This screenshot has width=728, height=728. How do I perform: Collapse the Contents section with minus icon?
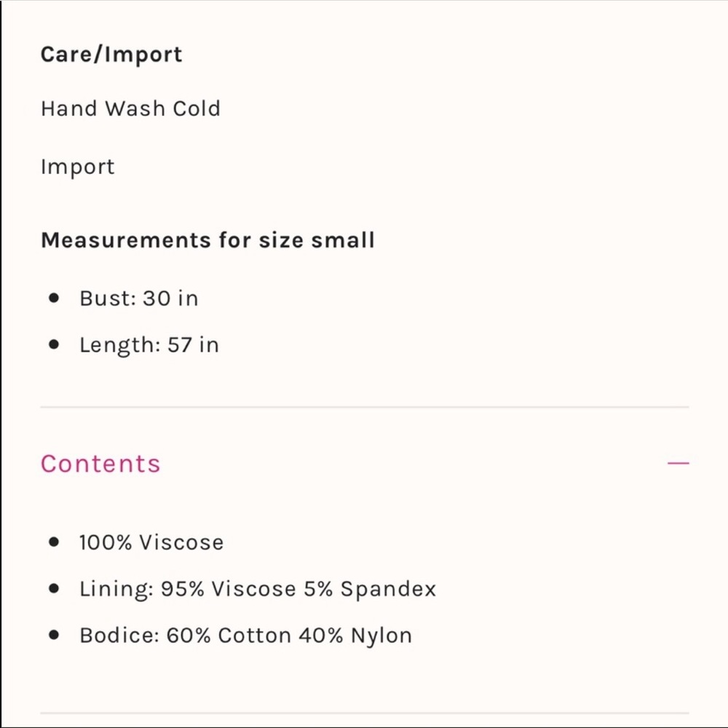(x=678, y=463)
